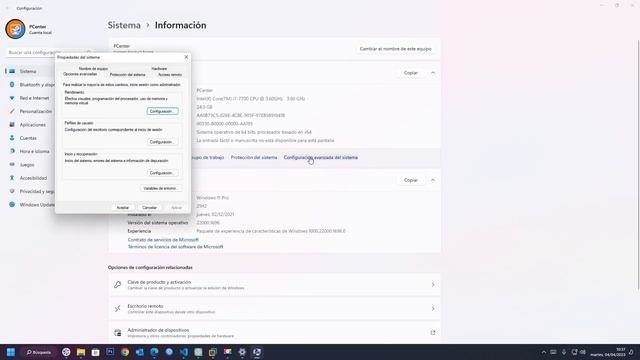Show hidden system tray icons chevron
Viewport: 640px width, 360px height.
coord(544,352)
